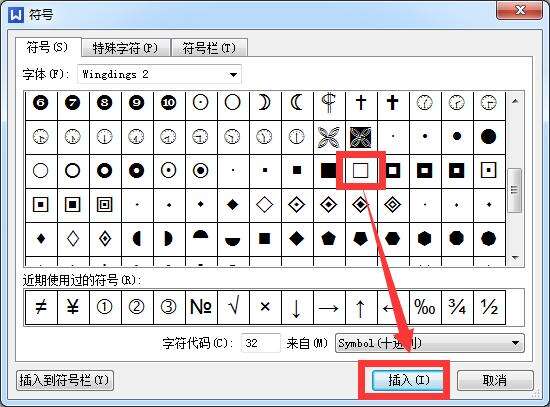Select the crescent moon facing right symbol
This screenshot has height=407, width=550.
click(264, 103)
